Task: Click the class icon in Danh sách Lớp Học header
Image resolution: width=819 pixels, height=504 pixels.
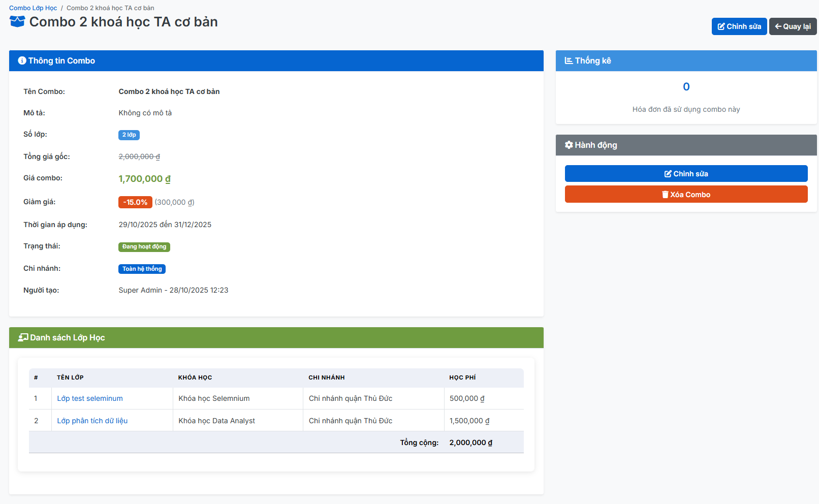Action: (23, 337)
